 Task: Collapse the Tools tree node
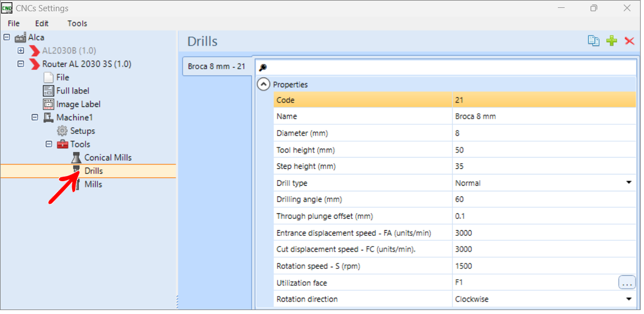[x=49, y=144]
